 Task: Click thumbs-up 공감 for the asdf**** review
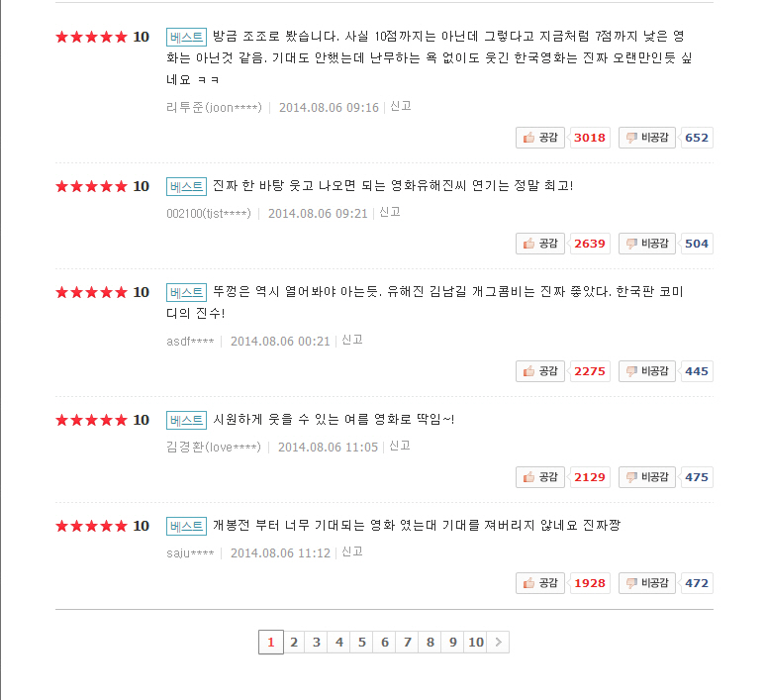(539, 371)
